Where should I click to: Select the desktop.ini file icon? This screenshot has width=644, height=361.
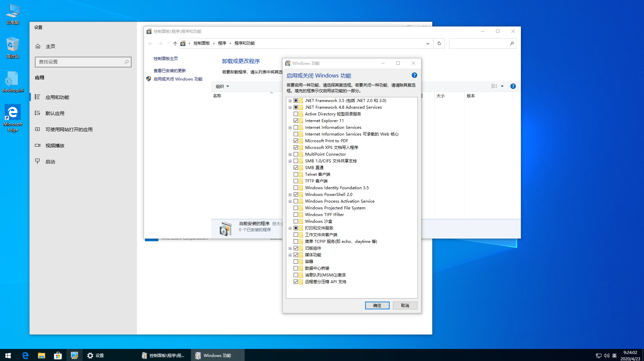coord(13,82)
